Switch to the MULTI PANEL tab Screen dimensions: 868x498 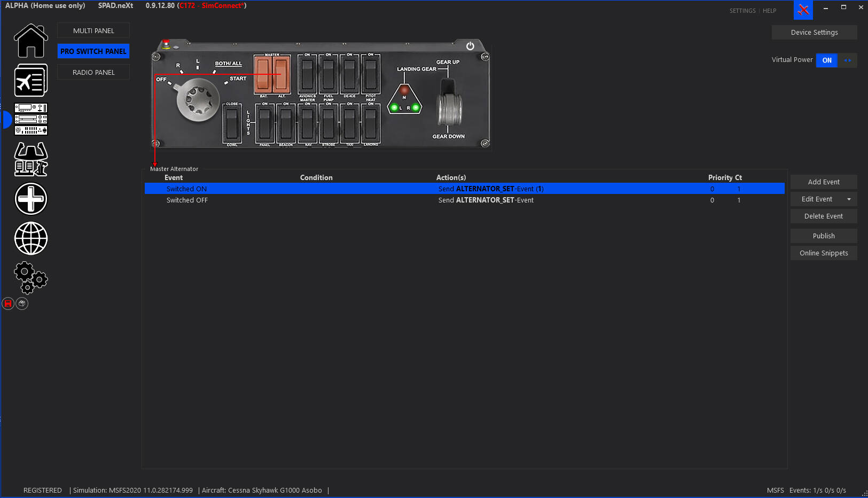click(93, 30)
